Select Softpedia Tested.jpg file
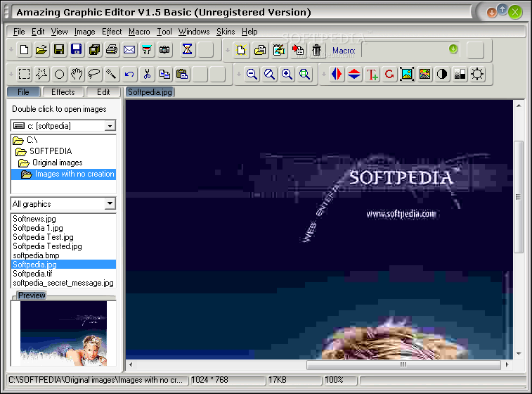Viewport: 532px width, 394px height. pos(47,246)
